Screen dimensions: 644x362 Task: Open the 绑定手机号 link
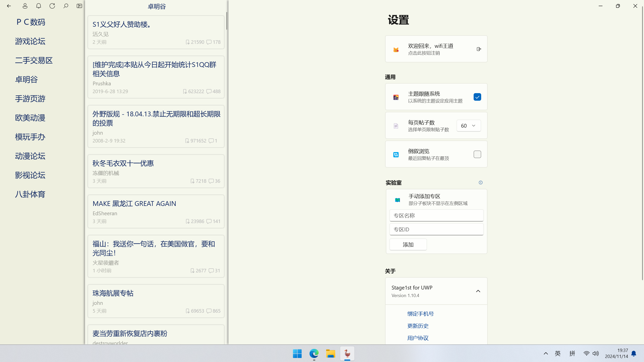click(x=420, y=314)
